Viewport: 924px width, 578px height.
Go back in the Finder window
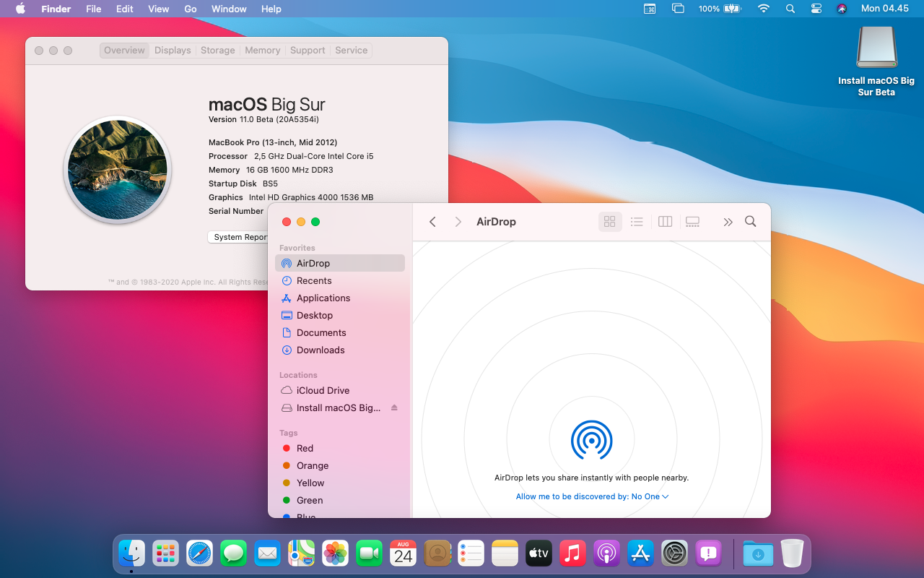(432, 222)
